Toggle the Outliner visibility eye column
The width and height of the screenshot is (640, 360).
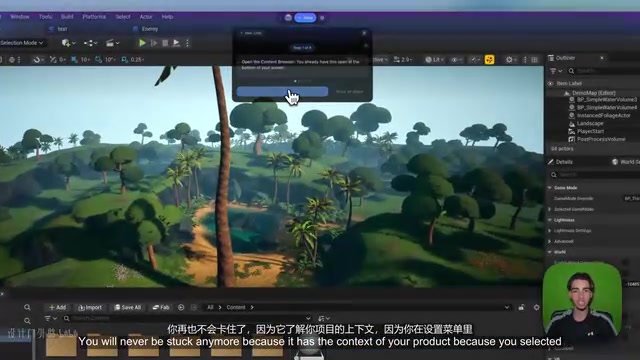coord(551,83)
